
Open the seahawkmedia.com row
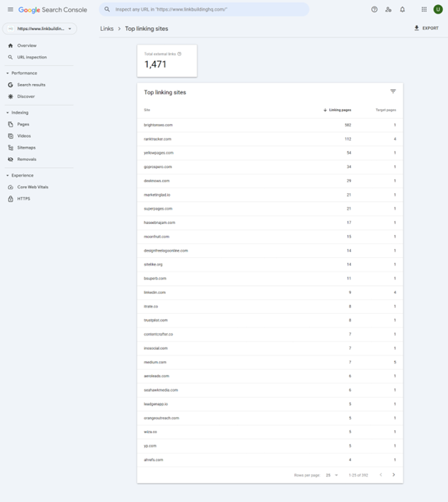point(270,390)
